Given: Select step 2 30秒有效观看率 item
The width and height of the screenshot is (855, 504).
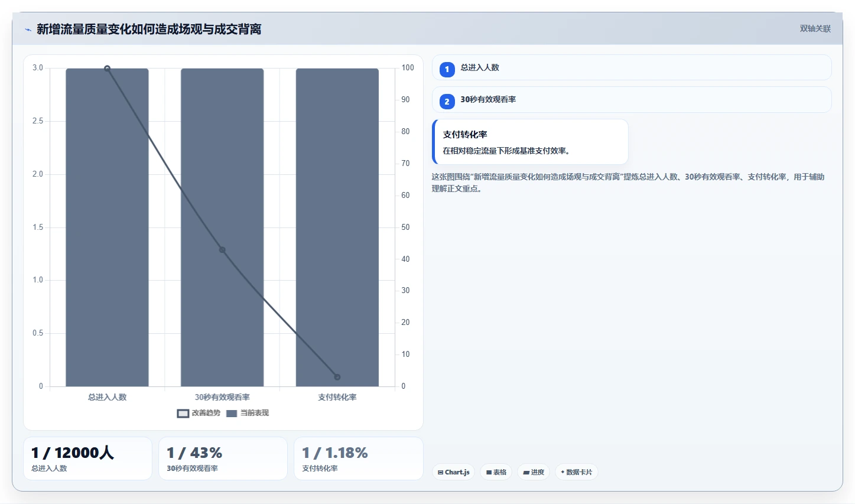Looking at the screenshot, I should (632, 100).
